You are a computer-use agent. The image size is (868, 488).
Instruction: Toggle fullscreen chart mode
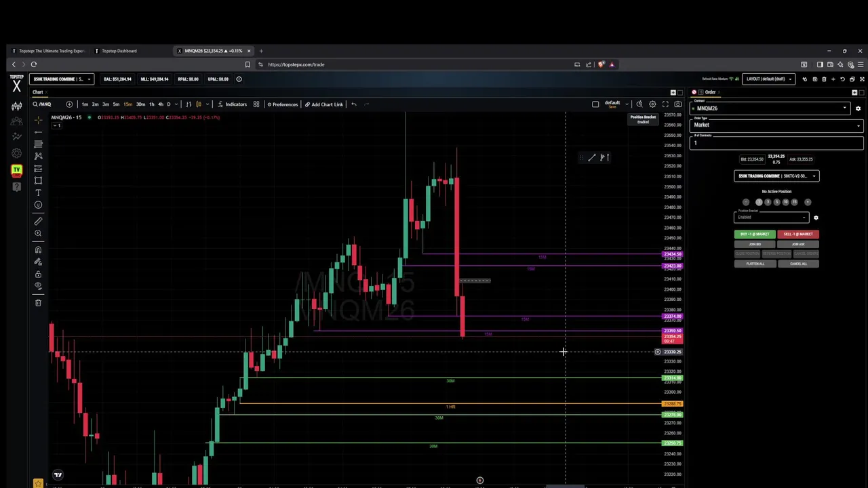[x=665, y=104]
